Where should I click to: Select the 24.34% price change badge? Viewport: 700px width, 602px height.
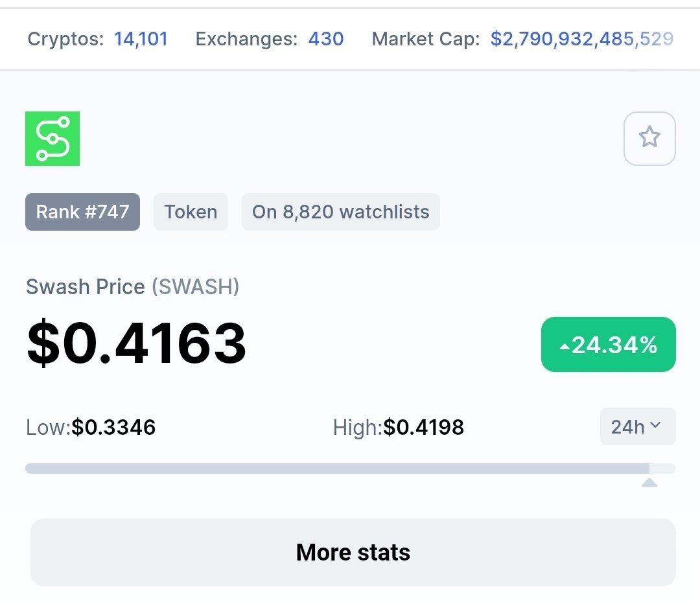(x=609, y=345)
